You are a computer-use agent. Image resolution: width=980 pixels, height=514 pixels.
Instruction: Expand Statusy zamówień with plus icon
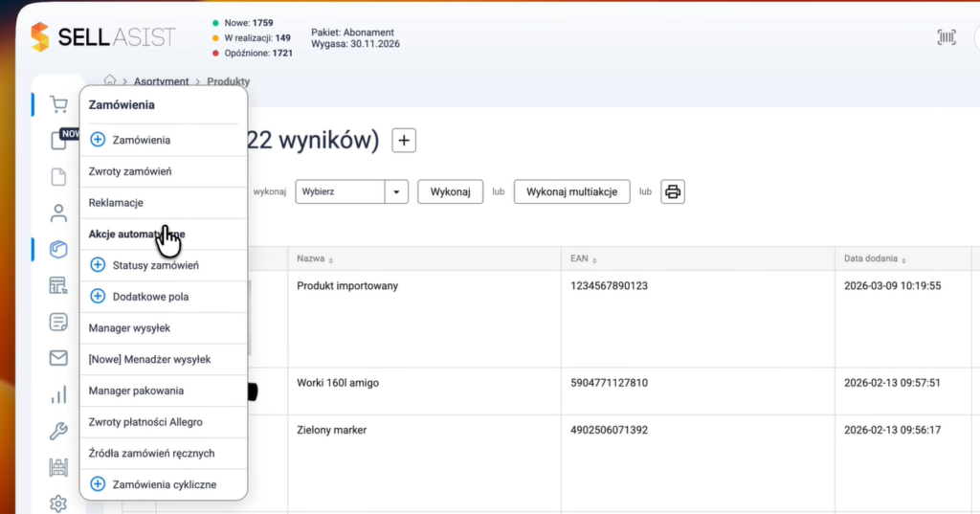(x=97, y=265)
